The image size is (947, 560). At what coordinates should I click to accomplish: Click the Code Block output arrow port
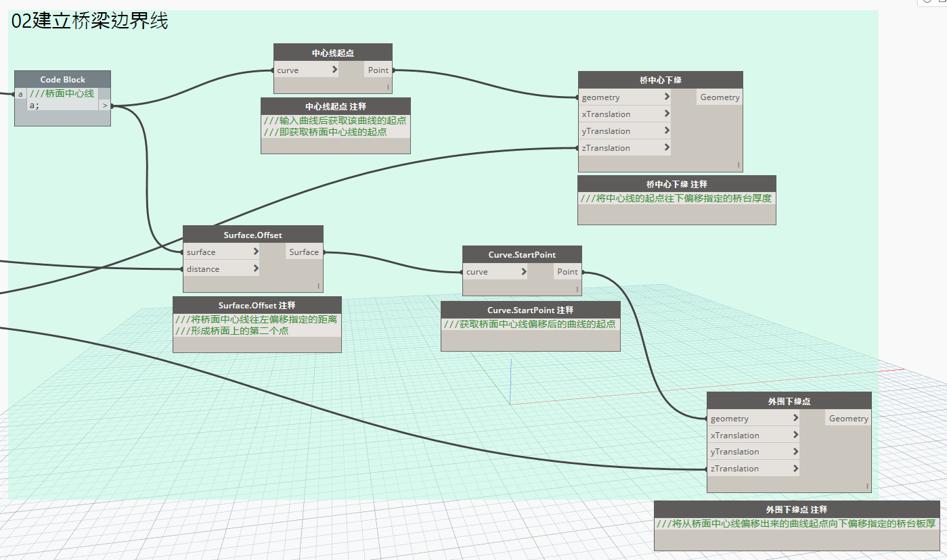pyautogui.click(x=104, y=106)
